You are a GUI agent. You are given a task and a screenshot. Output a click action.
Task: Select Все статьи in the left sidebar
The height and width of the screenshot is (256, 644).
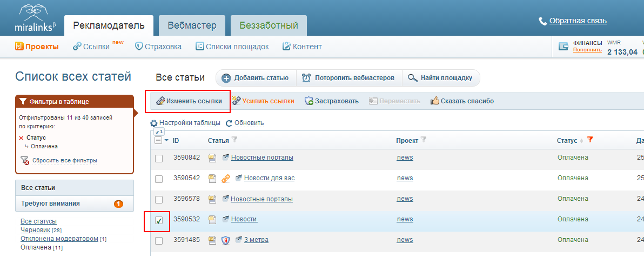point(75,188)
